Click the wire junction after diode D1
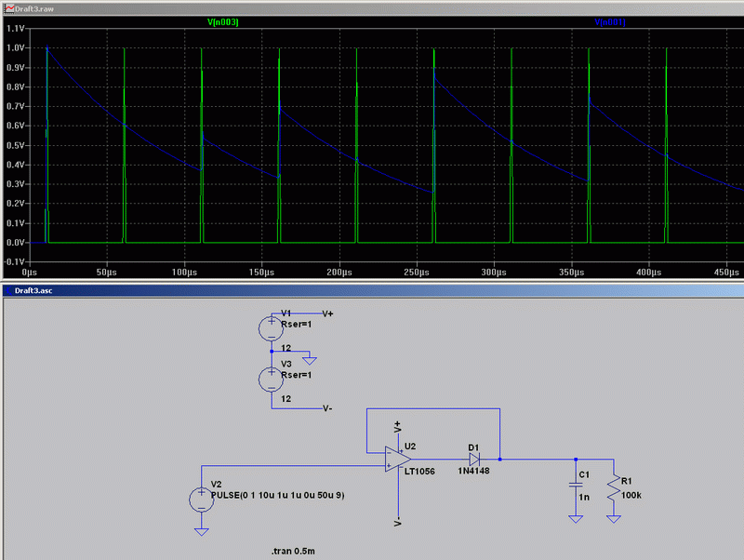This screenshot has width=744, height=560. pyautogui.click(x=499, y=459)
